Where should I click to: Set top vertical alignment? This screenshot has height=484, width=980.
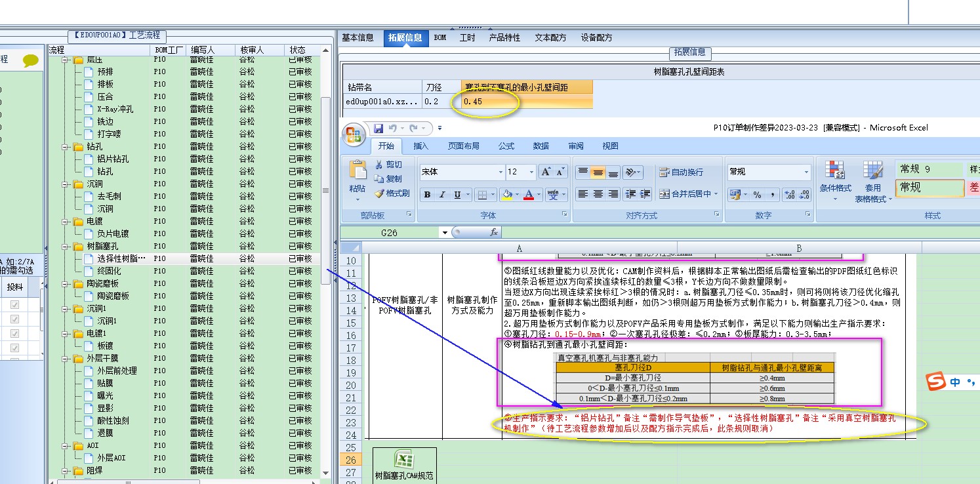582,172
